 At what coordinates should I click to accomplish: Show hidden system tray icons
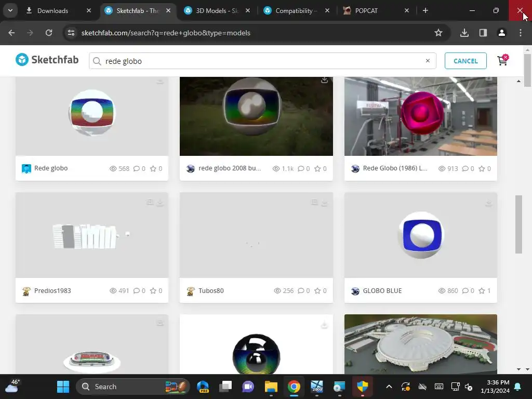click(389, 387)
